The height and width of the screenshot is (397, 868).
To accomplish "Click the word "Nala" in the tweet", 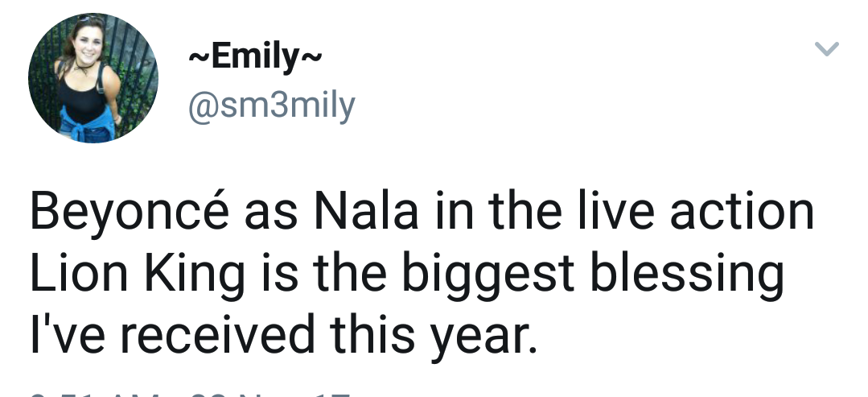I will coord(366,211).
